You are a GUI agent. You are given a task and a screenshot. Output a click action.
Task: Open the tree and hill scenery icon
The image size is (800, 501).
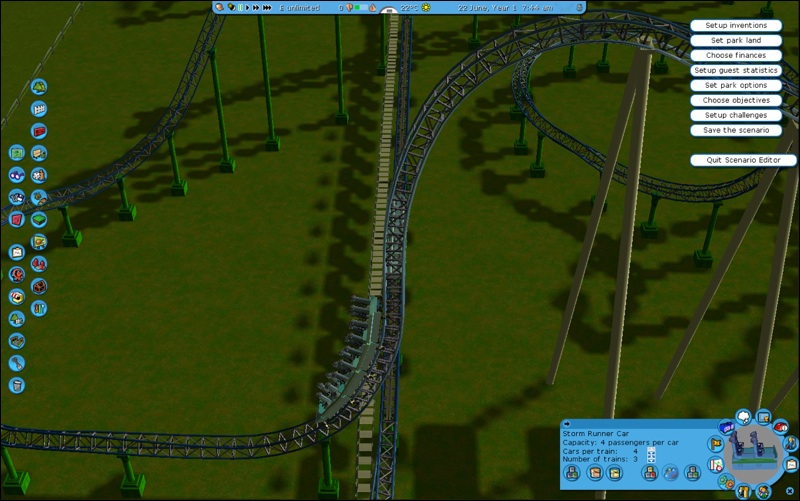coord(39,87)
